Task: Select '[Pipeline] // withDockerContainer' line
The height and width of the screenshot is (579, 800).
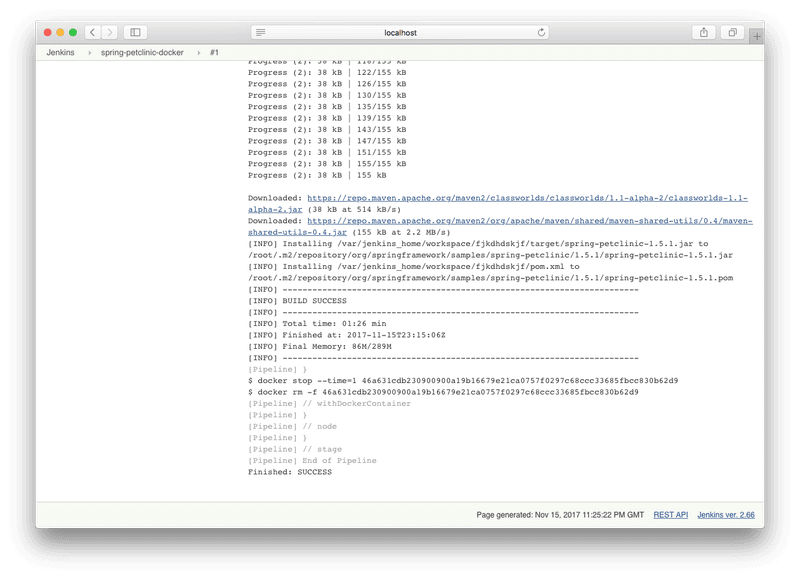Action: tap(330, 404)
